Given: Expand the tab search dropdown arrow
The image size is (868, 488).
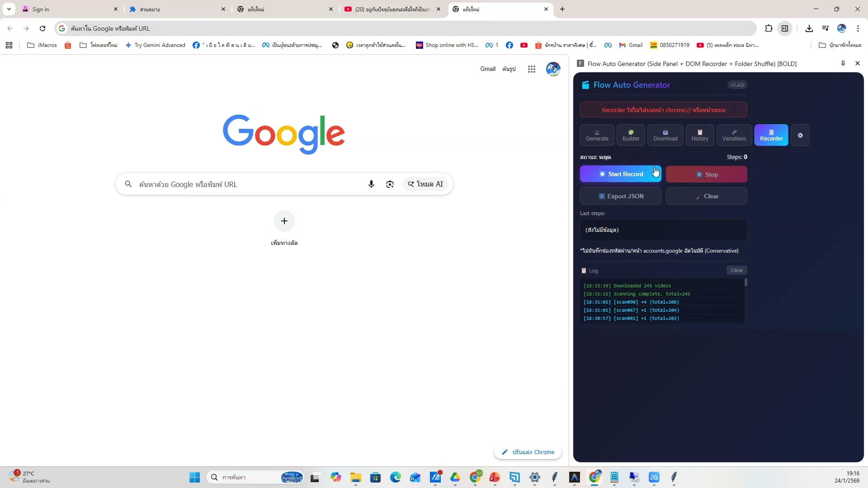Looking at the screenshot, I should [x=9, y=9].
